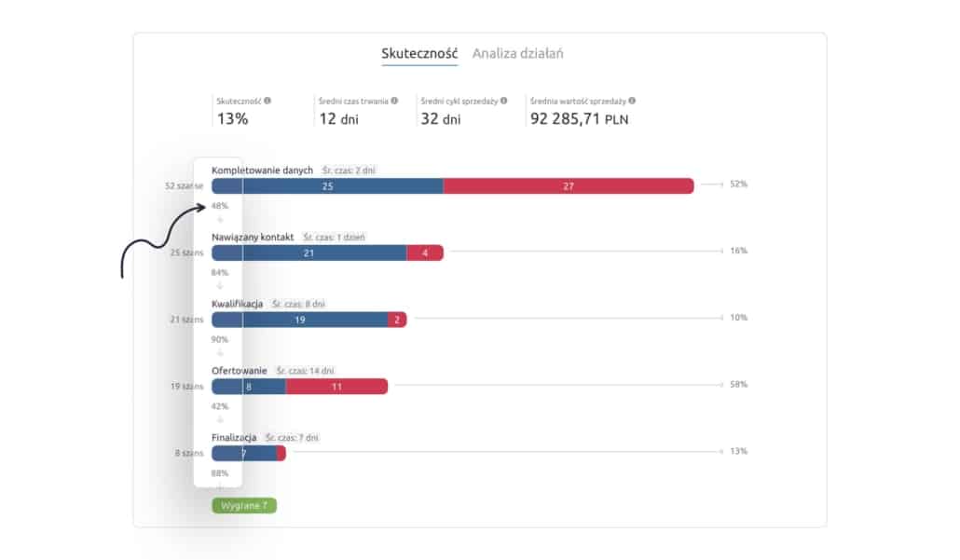
Task: Select the Nawiązany kontakt stage label
Action: click(253, 237)
